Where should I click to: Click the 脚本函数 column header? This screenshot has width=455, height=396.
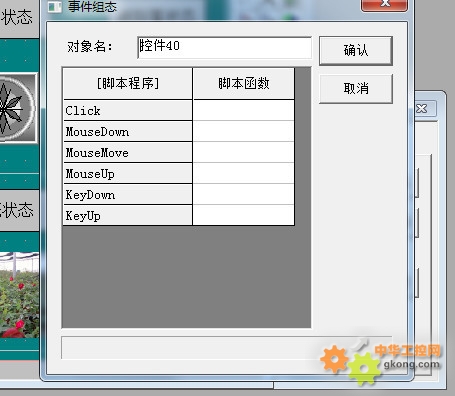244,83
